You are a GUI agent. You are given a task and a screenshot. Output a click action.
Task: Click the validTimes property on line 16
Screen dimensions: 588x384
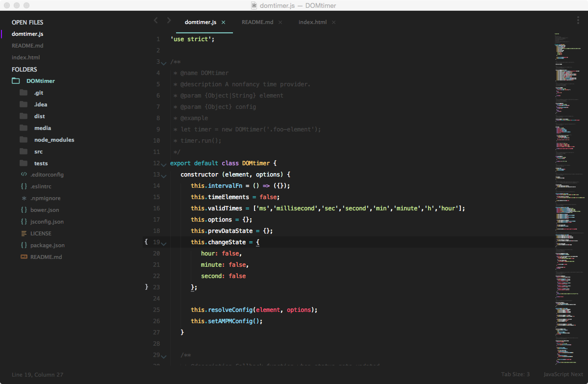point(225,208)
